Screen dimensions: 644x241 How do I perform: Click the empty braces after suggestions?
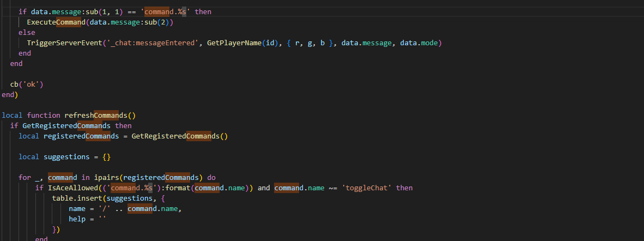tap(106, 156)
